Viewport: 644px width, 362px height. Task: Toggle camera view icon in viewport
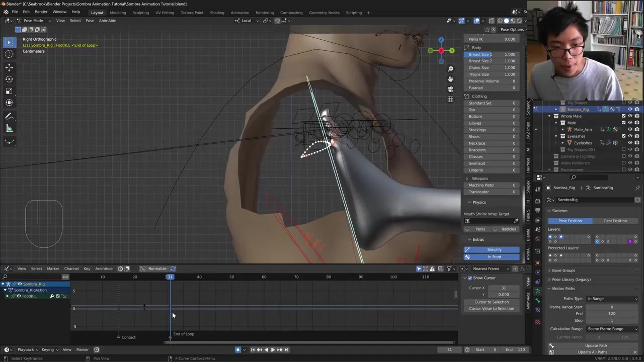click(450, 89)
